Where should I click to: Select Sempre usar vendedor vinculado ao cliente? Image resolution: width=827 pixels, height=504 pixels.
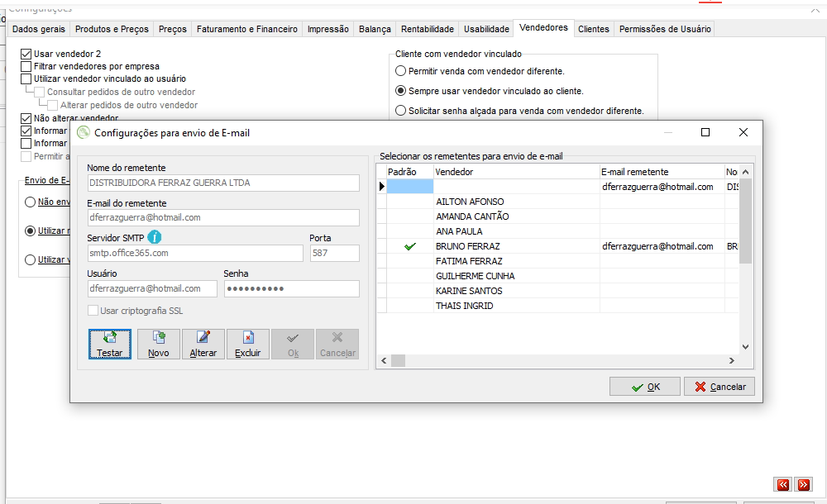[401, 91]
